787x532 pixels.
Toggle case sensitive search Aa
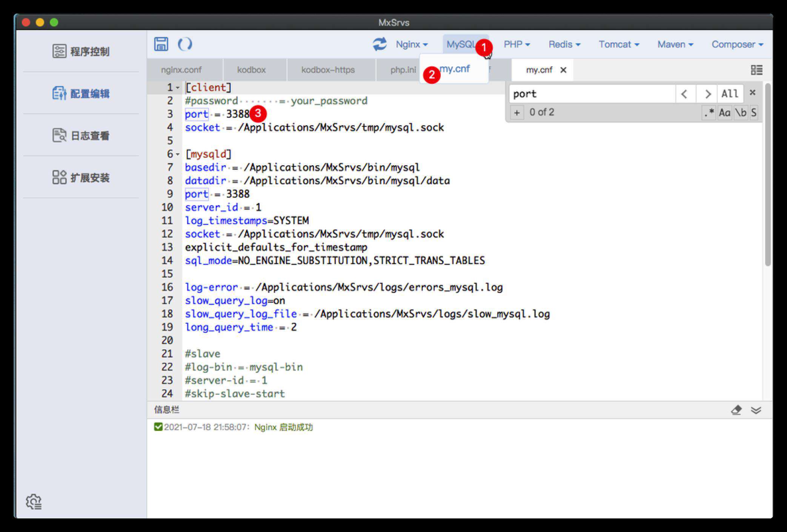tap(724, 112)
